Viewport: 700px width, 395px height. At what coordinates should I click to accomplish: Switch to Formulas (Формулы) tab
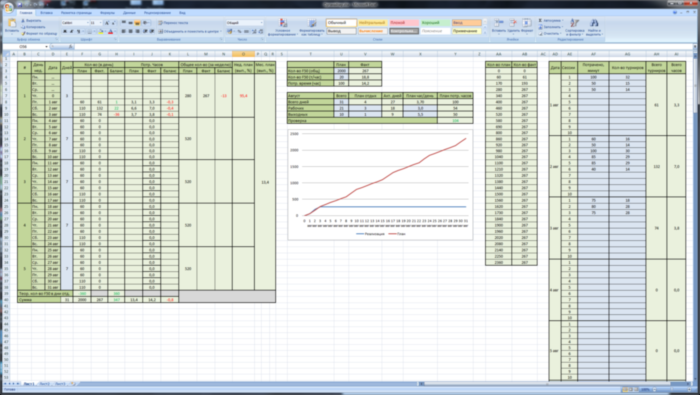[107, 13]
